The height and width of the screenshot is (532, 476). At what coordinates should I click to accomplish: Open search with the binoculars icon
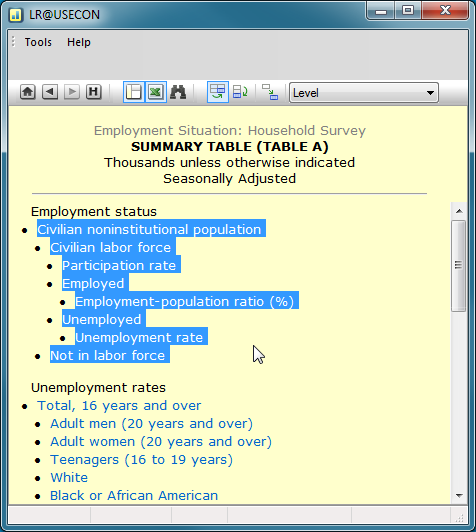pos(178,92)
